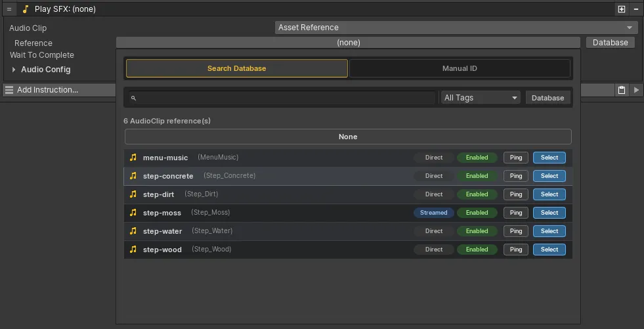The image size is (644, 329).
Task: Toggle the Enabled badge on step-moss
Action: click(477, 213)
